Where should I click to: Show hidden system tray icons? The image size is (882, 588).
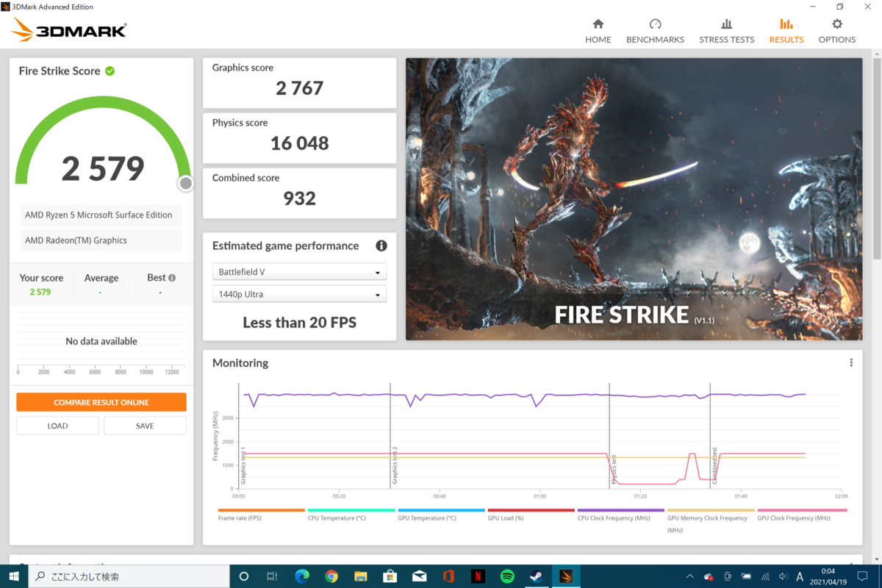point(689,577)
